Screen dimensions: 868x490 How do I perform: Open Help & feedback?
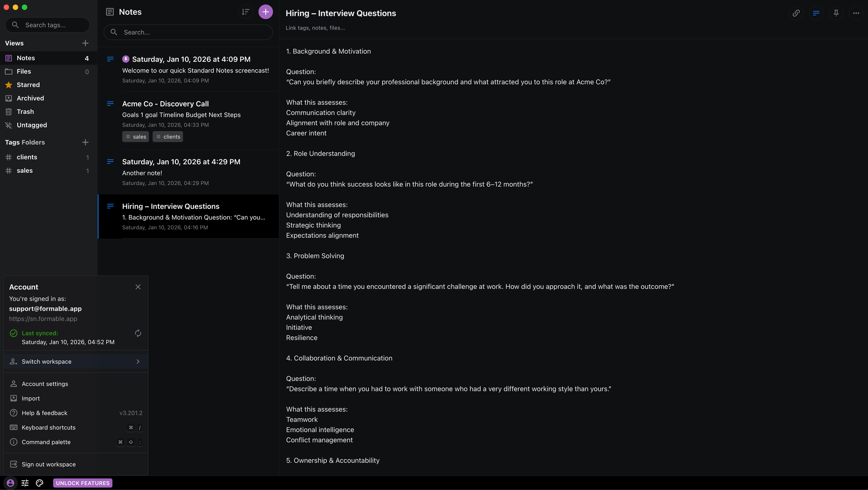click(x=44, y=413)
